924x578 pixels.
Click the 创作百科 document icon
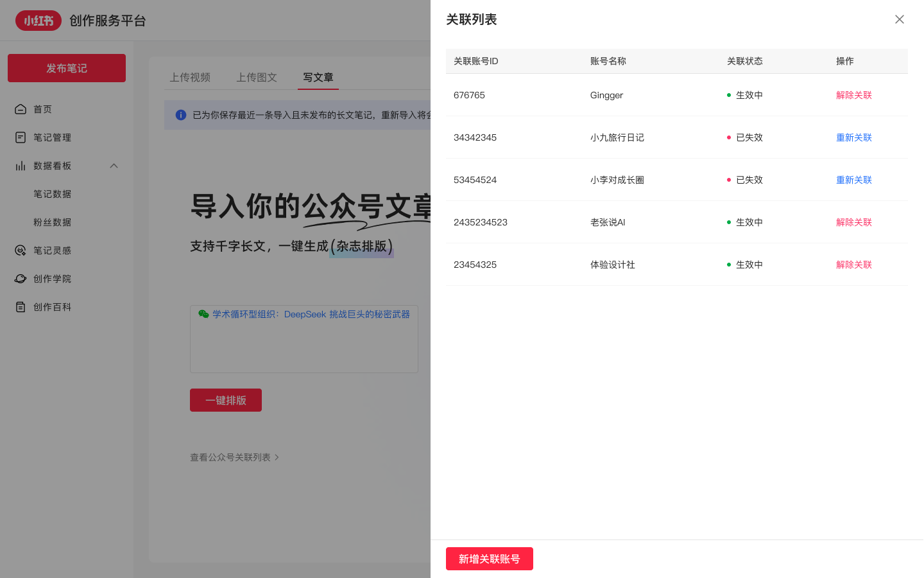[x=21, y=307]
